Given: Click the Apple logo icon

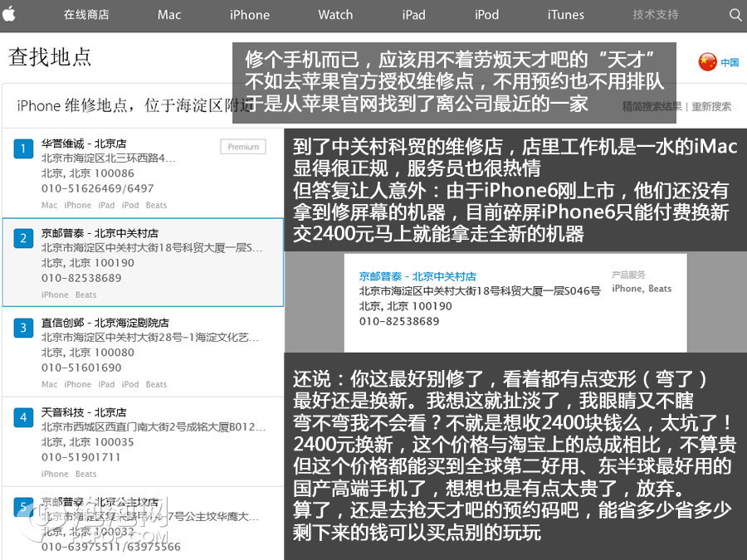Looking at the screenshot, I should (8, 14).
